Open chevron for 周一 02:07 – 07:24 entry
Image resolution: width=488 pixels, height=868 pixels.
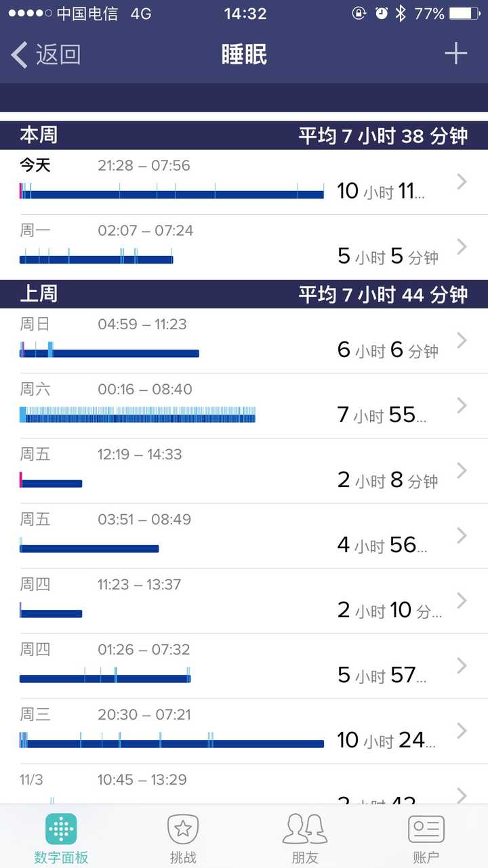pos(462,247)
